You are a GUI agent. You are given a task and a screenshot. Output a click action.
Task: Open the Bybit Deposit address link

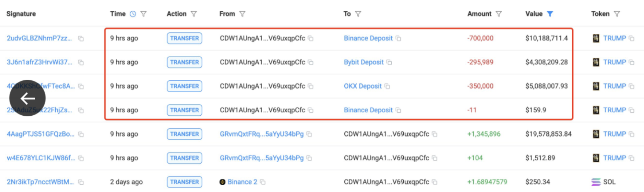point(363,62)
